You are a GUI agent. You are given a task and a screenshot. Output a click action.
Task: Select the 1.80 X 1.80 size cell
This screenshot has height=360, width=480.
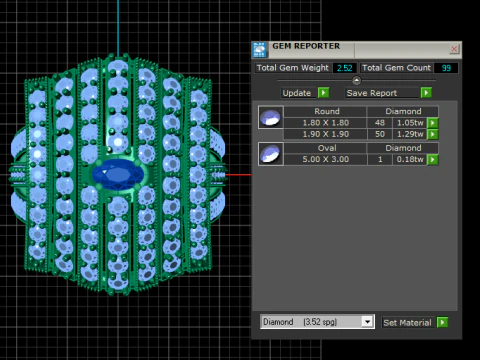click(x=325, y=123)
